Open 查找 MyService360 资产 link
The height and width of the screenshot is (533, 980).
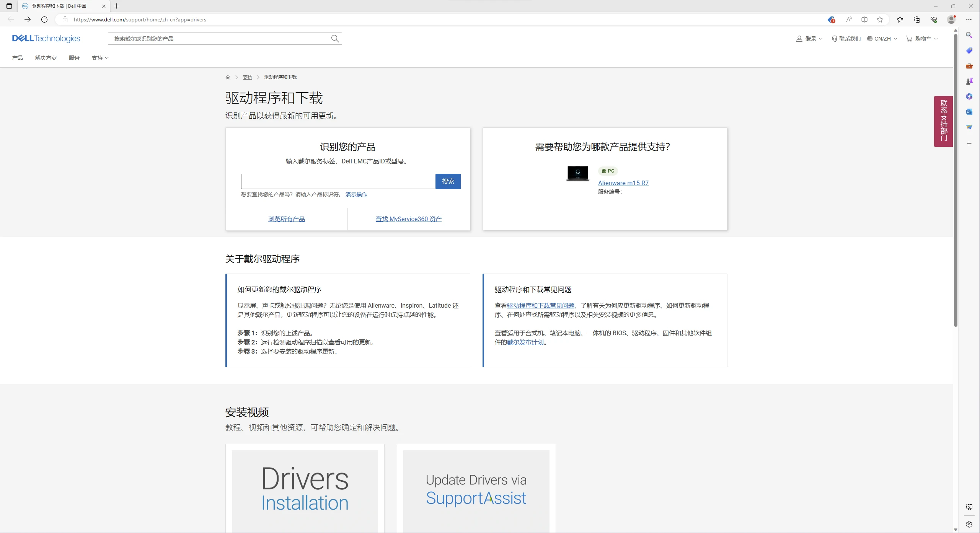tap(409, 219)
